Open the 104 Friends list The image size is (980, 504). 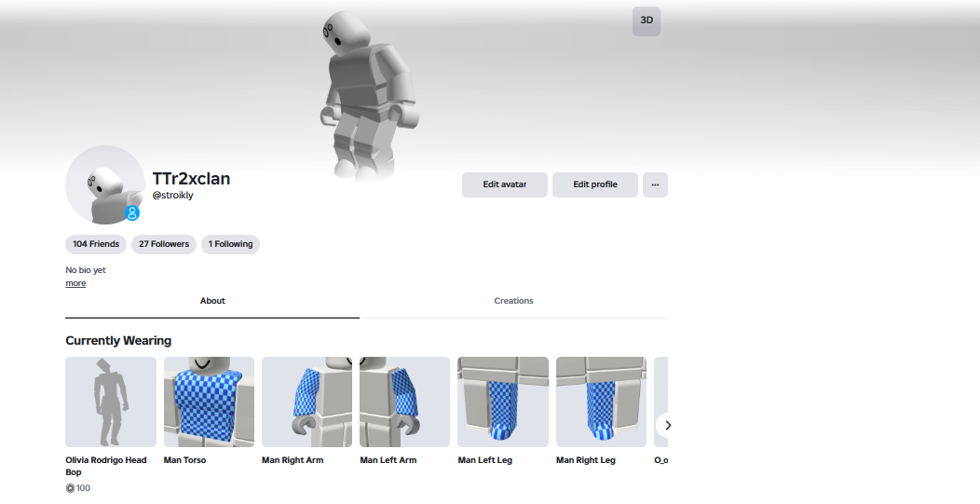point(96,244)
